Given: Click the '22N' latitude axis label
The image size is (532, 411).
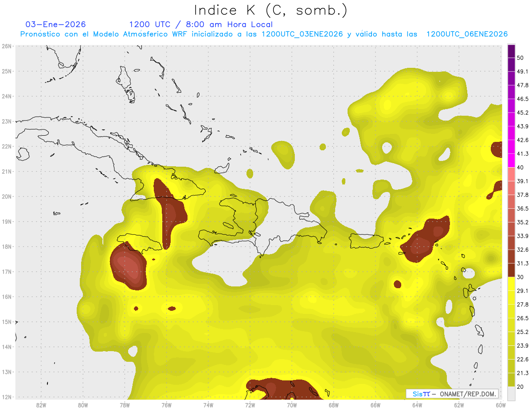Looking at the screenshot, I should (x=7, y=146).
